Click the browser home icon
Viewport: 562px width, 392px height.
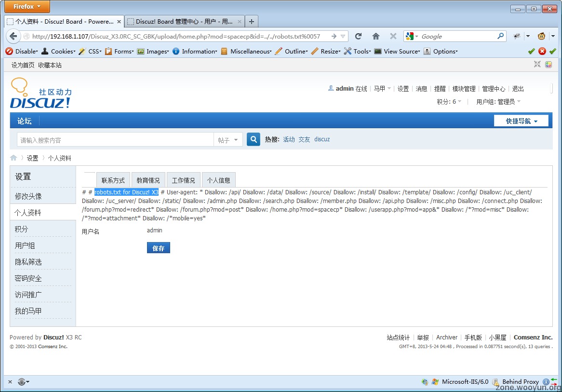pyautogui.click(x=376, y=36)
